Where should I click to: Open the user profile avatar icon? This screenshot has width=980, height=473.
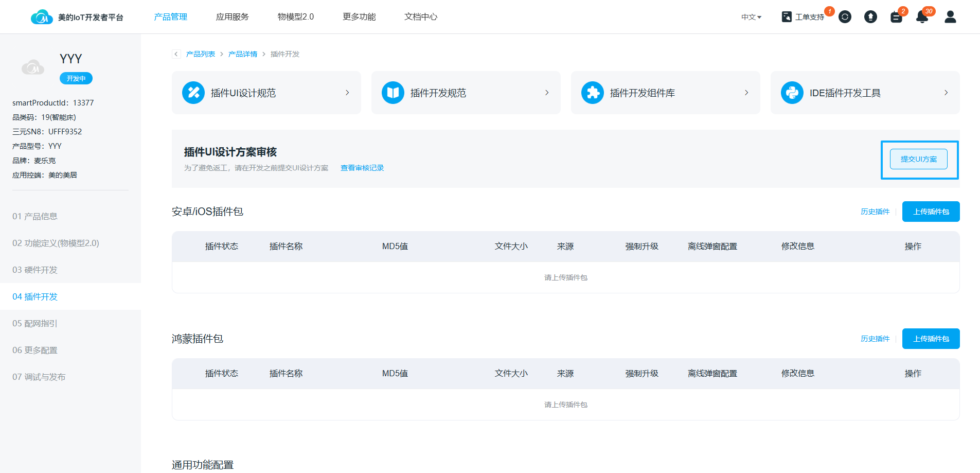point(950,17)
